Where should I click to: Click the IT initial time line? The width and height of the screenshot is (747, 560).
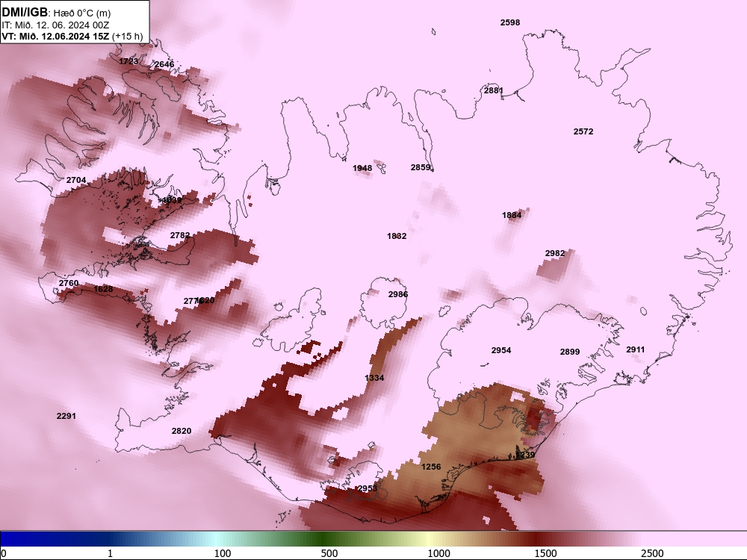tap(56, 25)
